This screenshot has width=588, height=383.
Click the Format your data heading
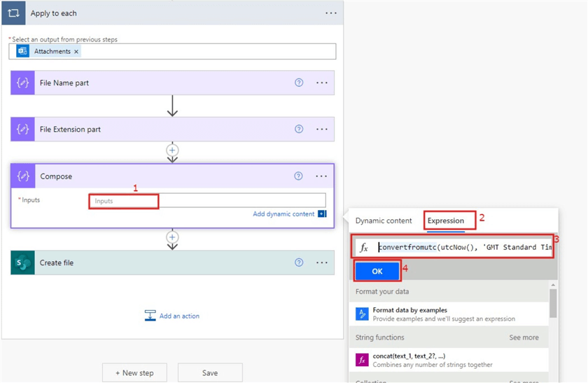tap(382, 291)
